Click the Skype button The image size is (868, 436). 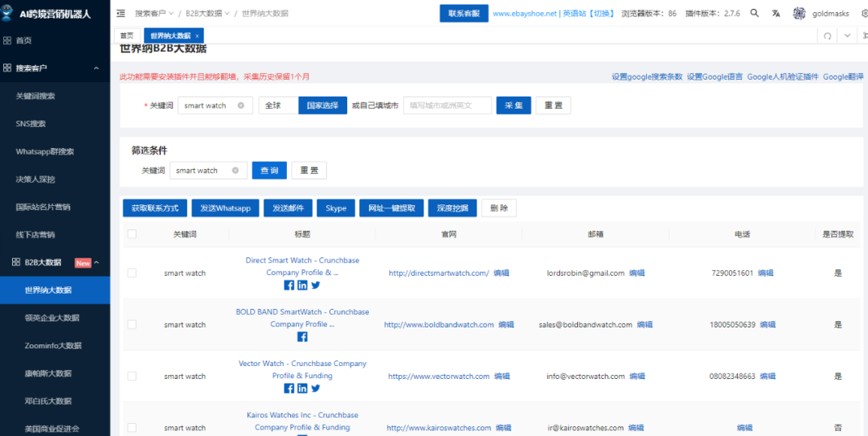coord(336,208)
